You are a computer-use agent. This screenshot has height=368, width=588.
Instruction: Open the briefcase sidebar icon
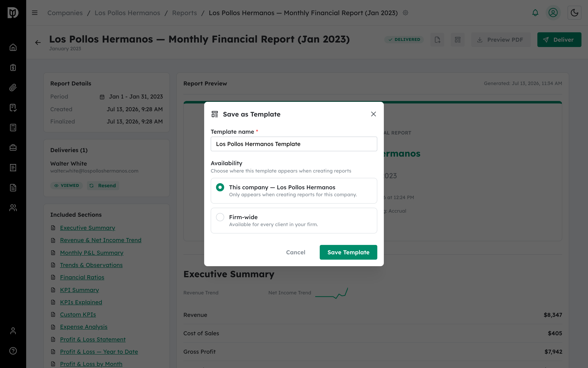click(x=13, y=147)
